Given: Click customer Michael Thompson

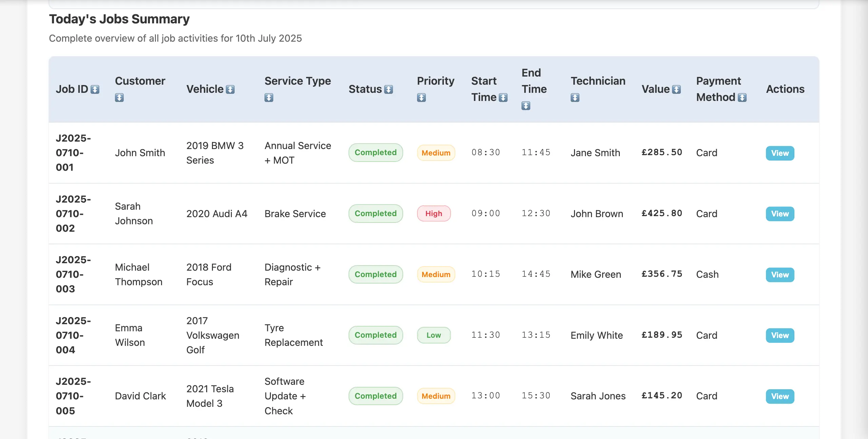Looking at the screenshot, I should coord(139,274).
